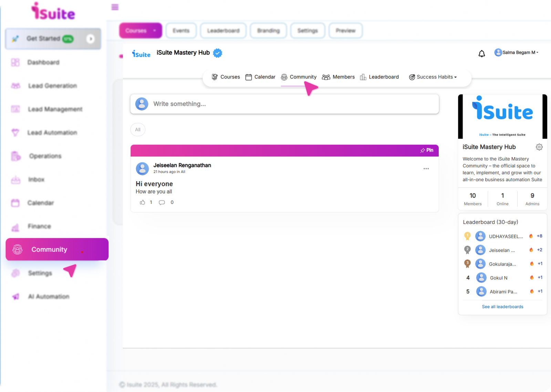The image size is (551, 392).
Task: Click Jeiseelan Renganathan's post avatar
Action: pos(142,168)
